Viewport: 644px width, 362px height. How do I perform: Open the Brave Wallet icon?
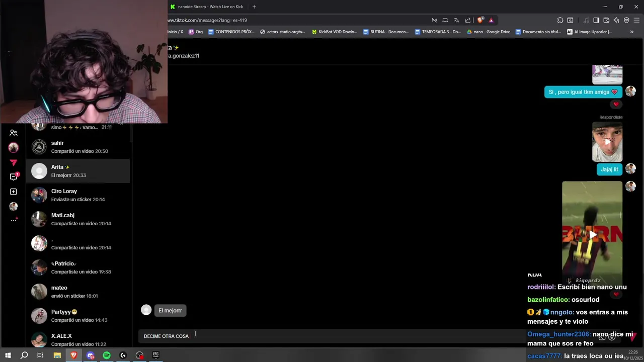[606, 20]
